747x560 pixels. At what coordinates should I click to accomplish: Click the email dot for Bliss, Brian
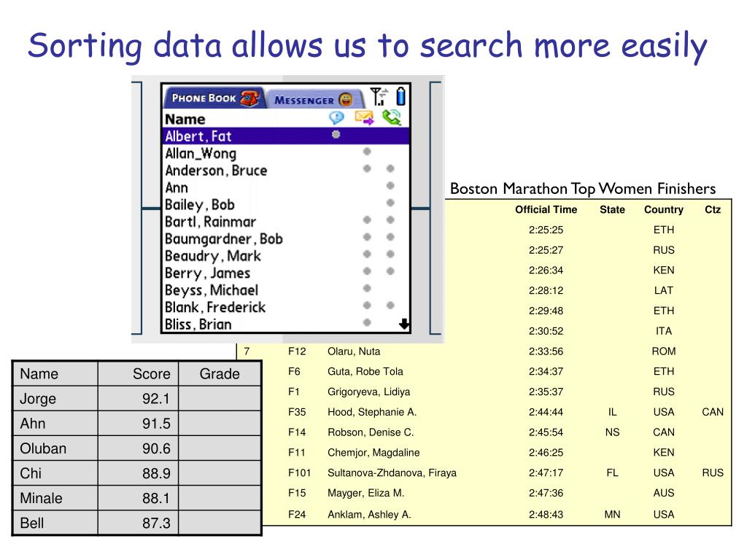click(x=367, y=322)
